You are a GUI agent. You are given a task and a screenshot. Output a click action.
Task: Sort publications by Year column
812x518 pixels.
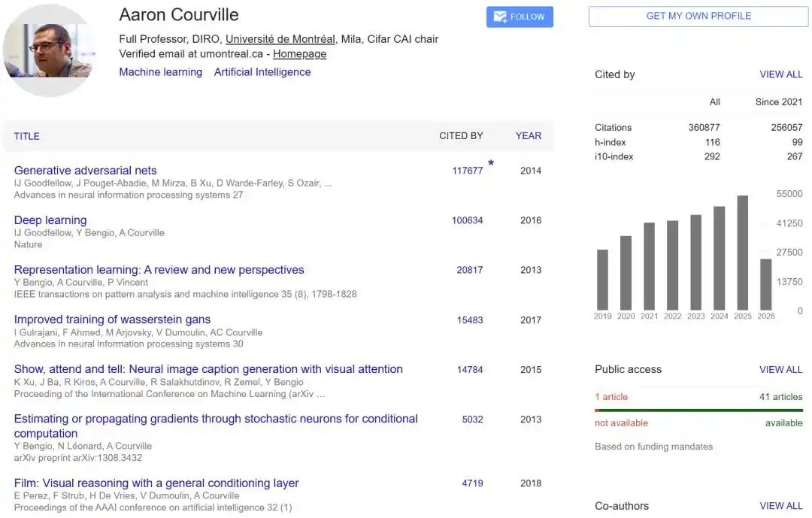click(x=529, y=136)
